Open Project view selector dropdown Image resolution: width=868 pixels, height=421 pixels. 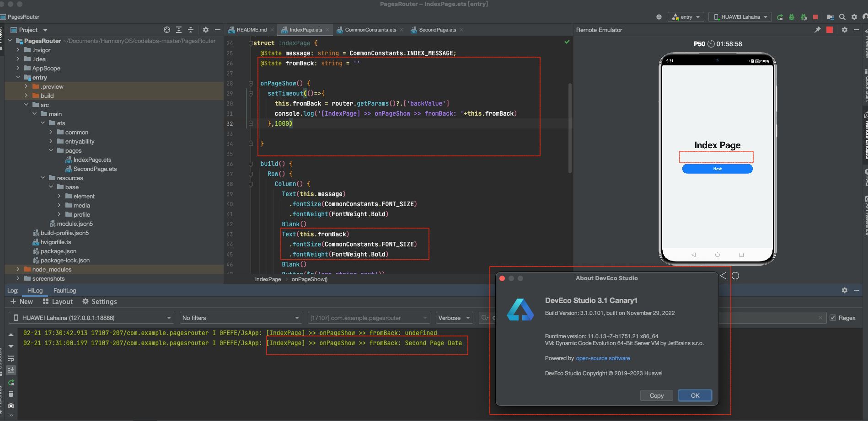point(28,30)
